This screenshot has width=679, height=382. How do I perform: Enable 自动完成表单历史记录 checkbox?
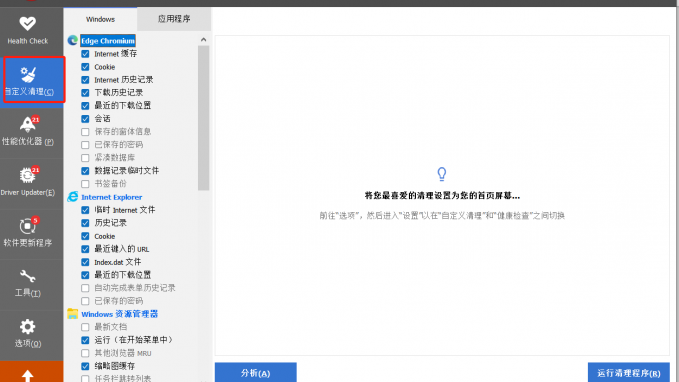point(85,288)
